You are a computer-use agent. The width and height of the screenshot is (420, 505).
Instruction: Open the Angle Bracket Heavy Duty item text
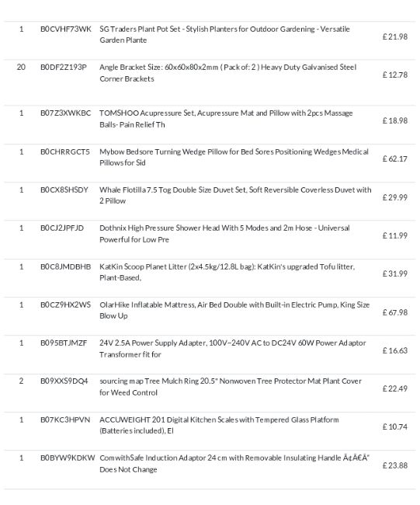[x=228, y=73]
